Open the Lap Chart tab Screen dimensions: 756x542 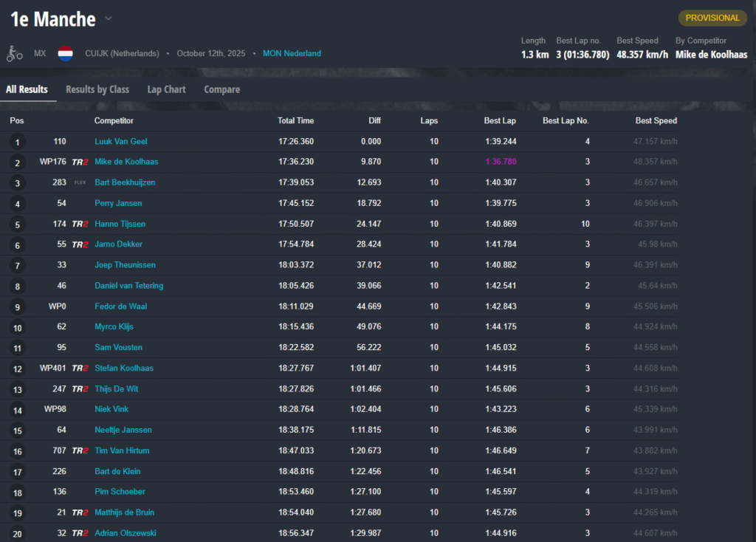pyautogui.click(x=166, y=89)
